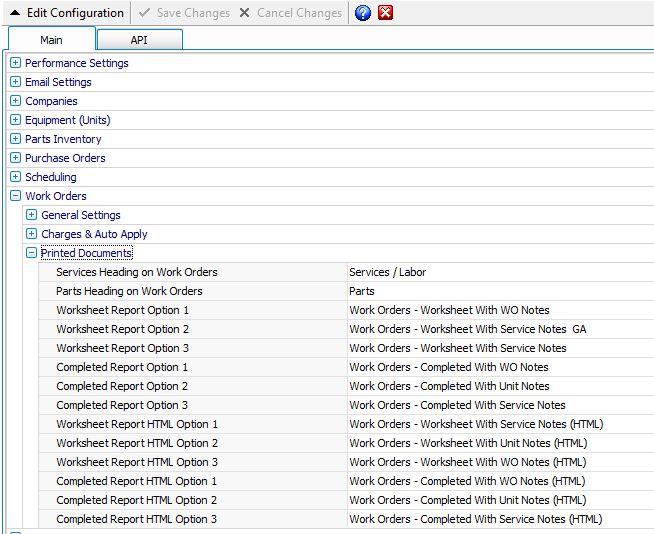654x534 pixels.
Task: Select Worksheet Report Option 3 label
Action: 123,348
